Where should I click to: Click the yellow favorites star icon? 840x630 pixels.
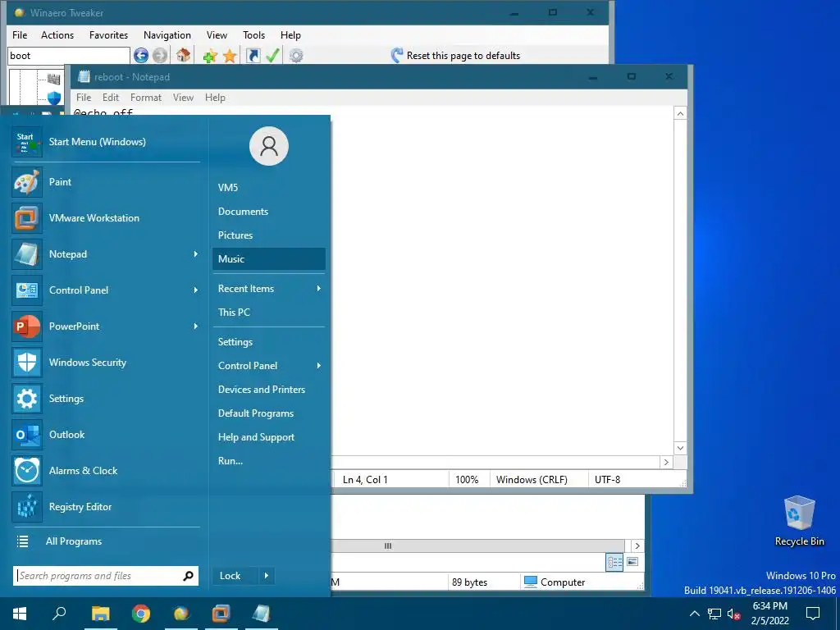[x=230, y=55]
